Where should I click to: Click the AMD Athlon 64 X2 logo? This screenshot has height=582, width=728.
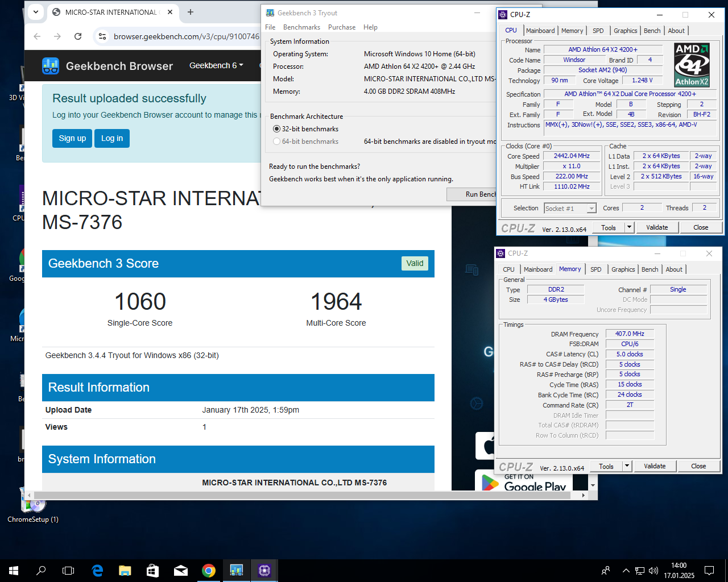click(x=692, y=65)
